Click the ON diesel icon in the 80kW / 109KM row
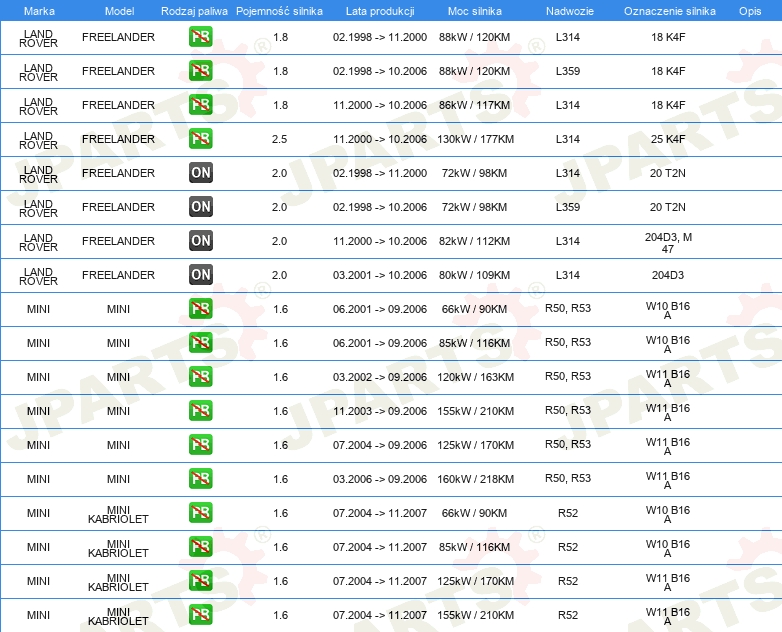This screenshot has width=782, height=632. point(200,274)
